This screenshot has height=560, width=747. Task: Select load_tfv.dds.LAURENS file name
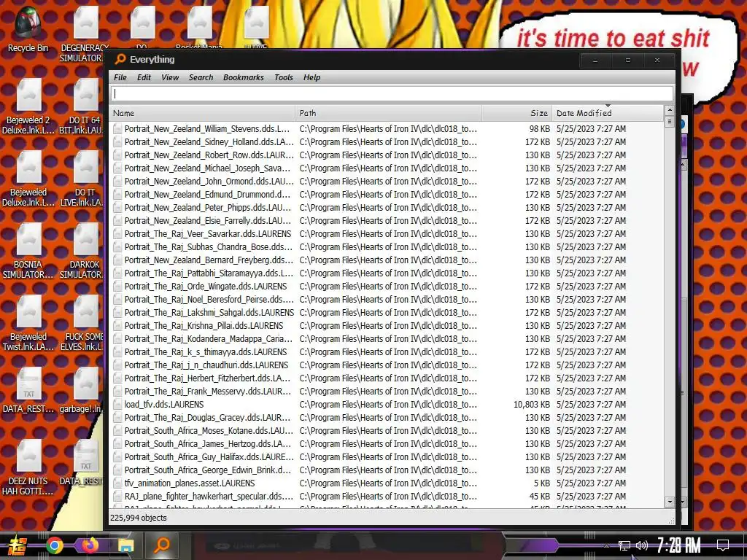coord(164,404)
